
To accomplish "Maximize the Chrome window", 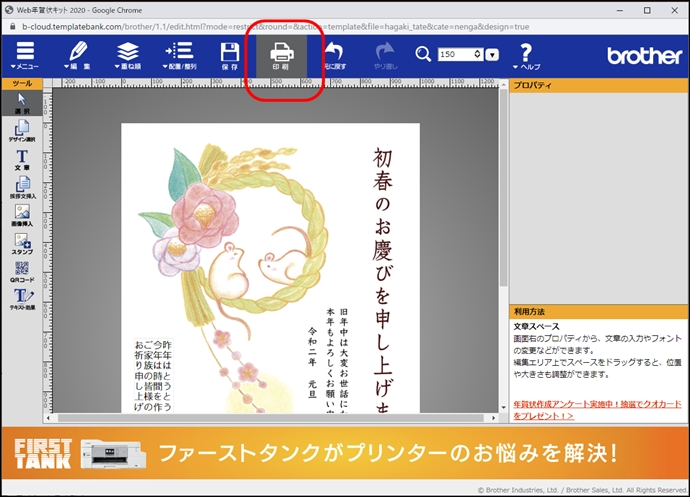I will point(647,10).
